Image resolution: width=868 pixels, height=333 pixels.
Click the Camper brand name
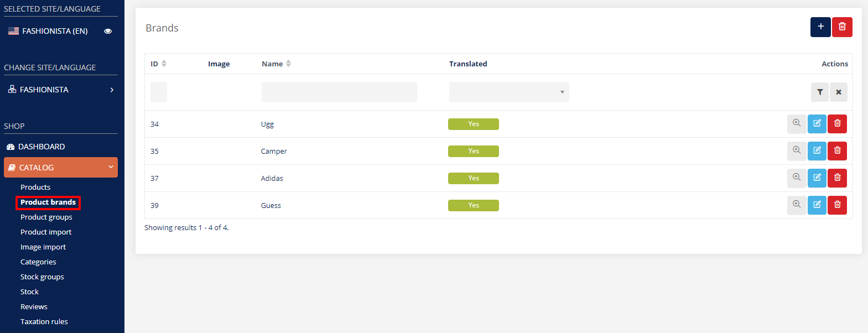click(x=274, y=152)
